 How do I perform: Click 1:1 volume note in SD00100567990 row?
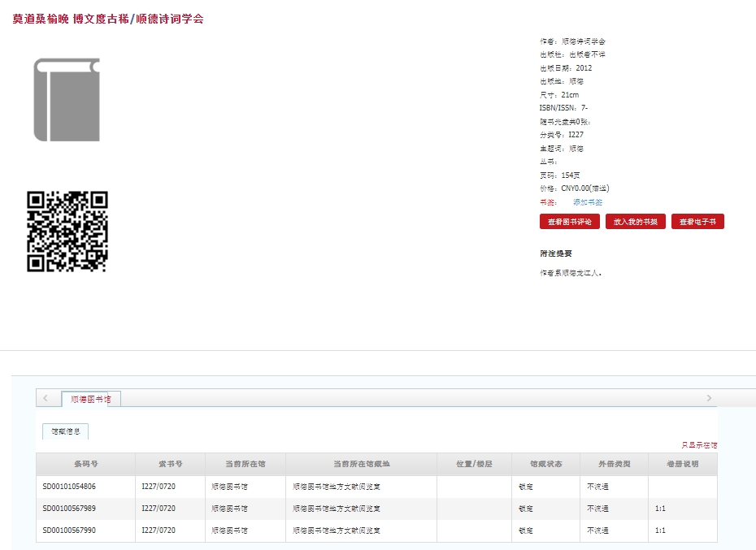(660, 531)
